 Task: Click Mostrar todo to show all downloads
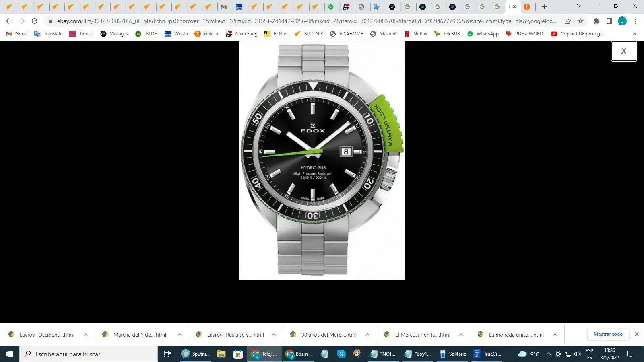click(x=608, y=334)
